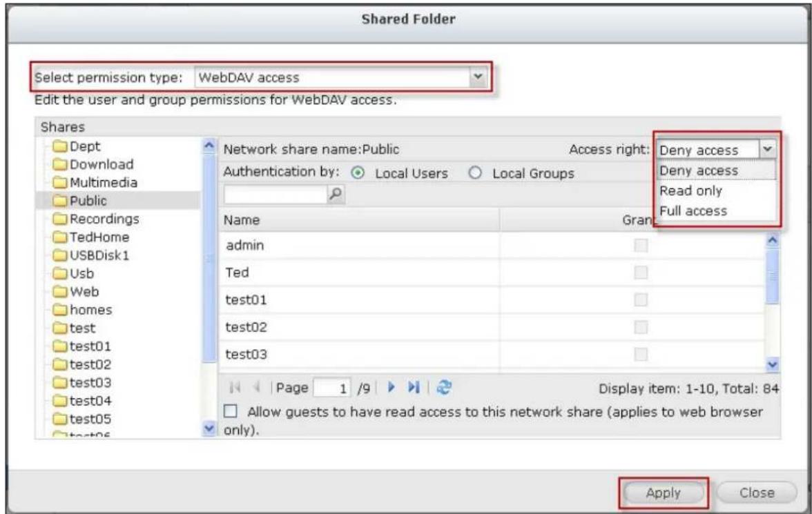Click the Dept folder icon

61,146
